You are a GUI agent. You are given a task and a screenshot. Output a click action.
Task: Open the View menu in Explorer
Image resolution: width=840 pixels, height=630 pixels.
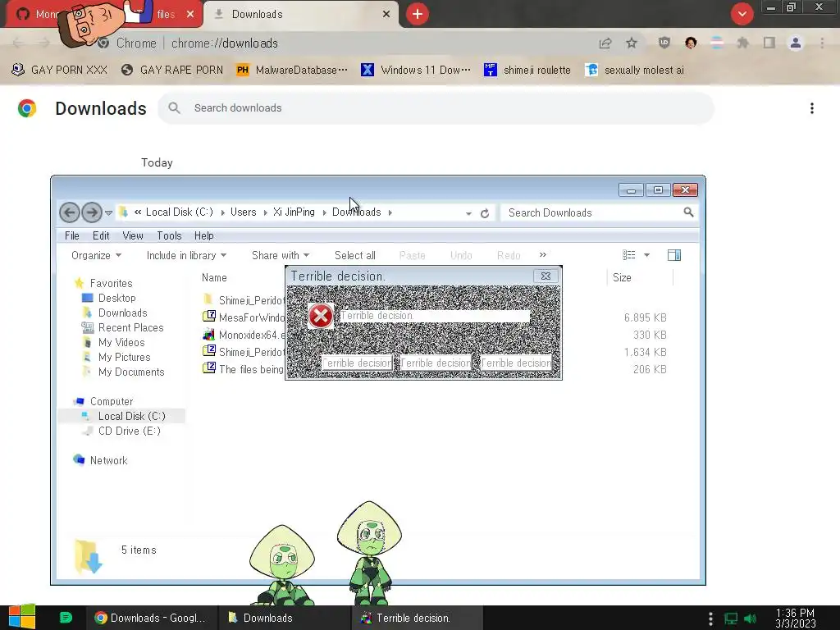[132, 235]
